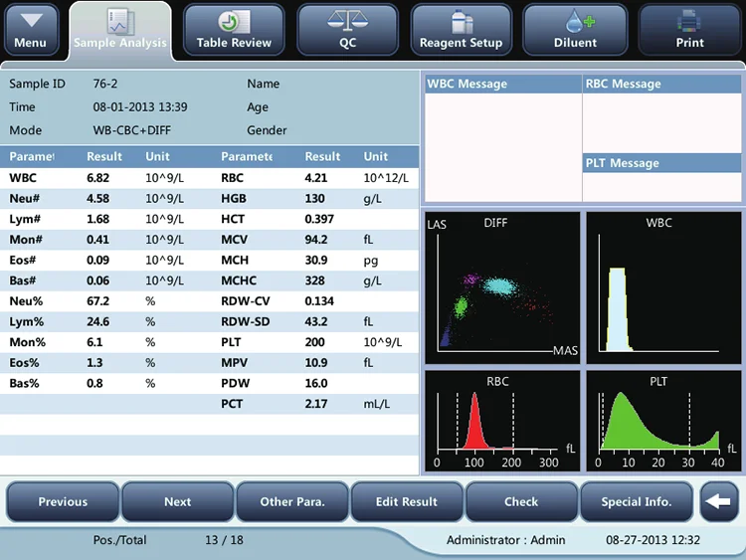Viewport: 746px width, 560px height.
Task: Click the back arrow icon
Action: (719, 502)
